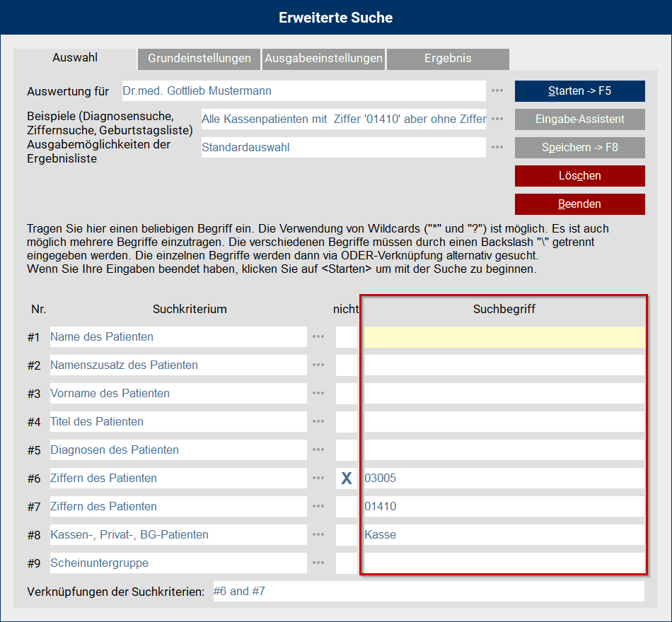Image resolution: width=672 pixels, height=622 pixels.
Task: Enable 'nicht' checkbox for row #1
Action: (x=347, y=337)
